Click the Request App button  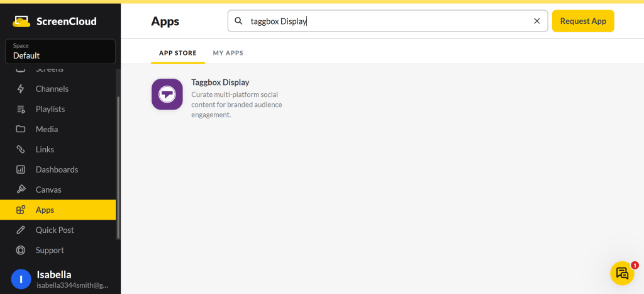coord(583,21)
